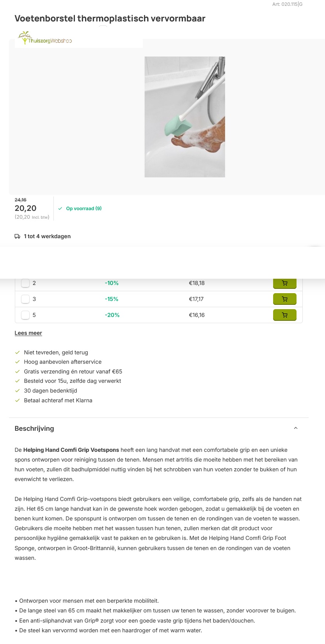
Task: Enable the quantity 5 checkbox
Action: click(x=25, y=315)
